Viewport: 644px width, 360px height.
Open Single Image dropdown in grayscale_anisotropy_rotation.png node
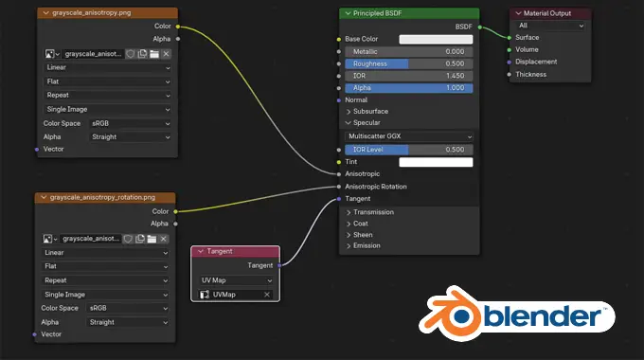click(x=105, y=295)
